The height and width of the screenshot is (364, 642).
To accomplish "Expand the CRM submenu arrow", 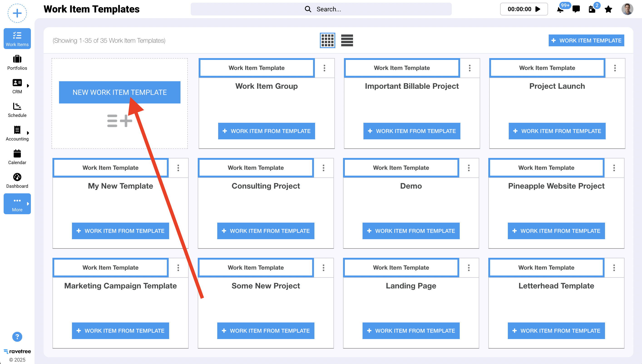I will click(x=28, y=86).
